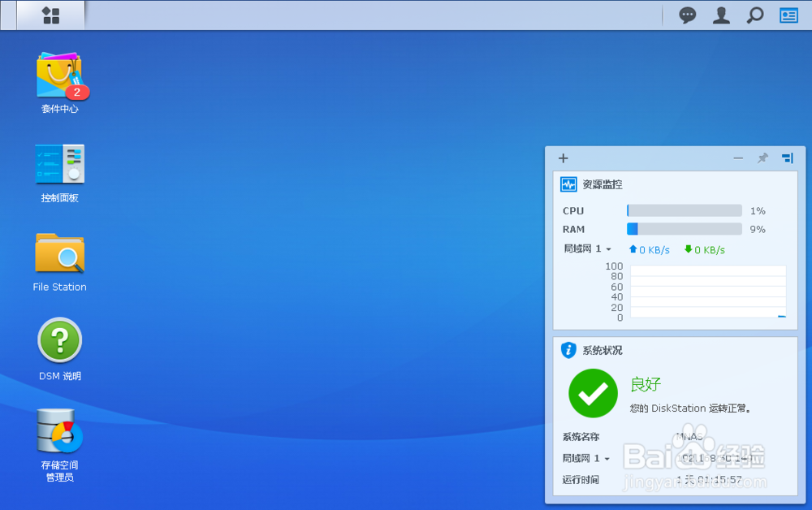The width and height of the screenshot is (812, 510).
Task: Open the search magnifier icon
Action: pos(755,15)
